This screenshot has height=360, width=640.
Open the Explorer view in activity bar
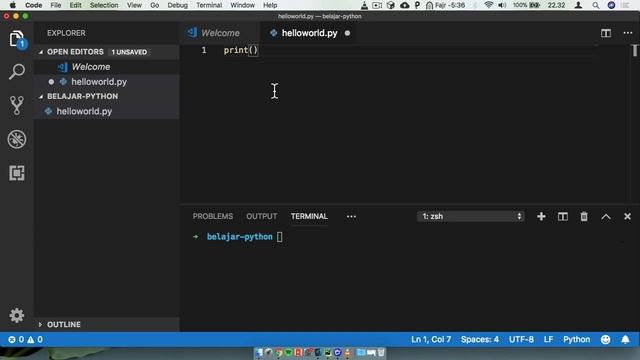click(x=17, y=39)
